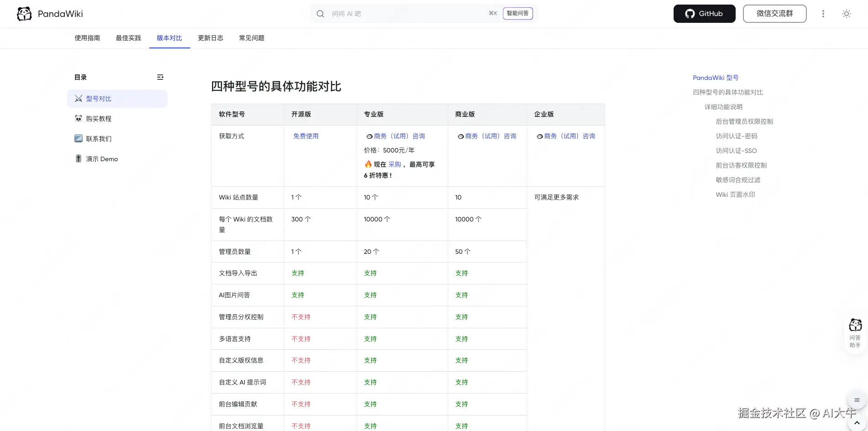Switch to the 最佳实践 tab
868x431 pixels.
[129, 38]
